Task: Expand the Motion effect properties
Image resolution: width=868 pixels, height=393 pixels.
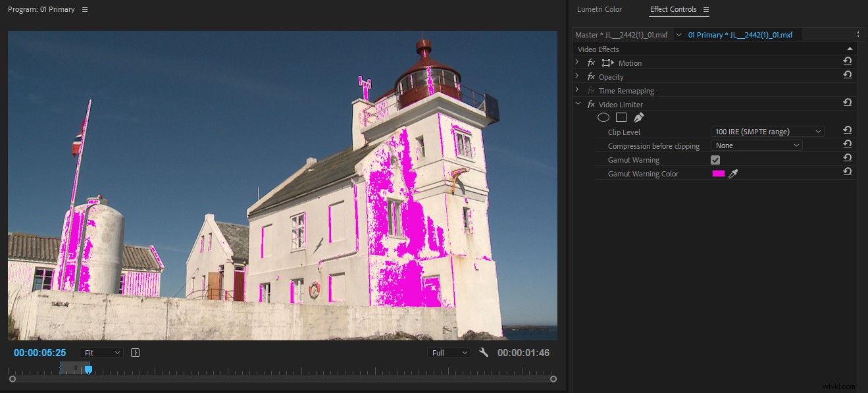Action: [577, 63]
